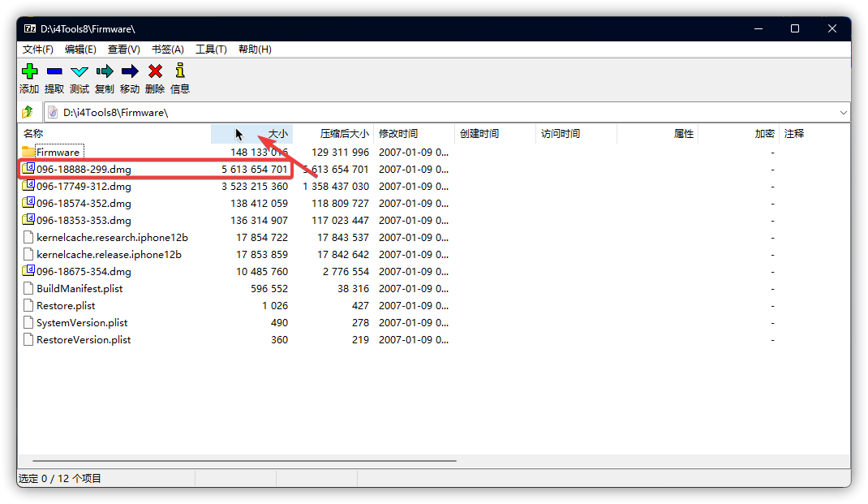Sort files by the 大小 column
Image resolution: width=868 pixels, height=504 pixels.
[277, 132]
